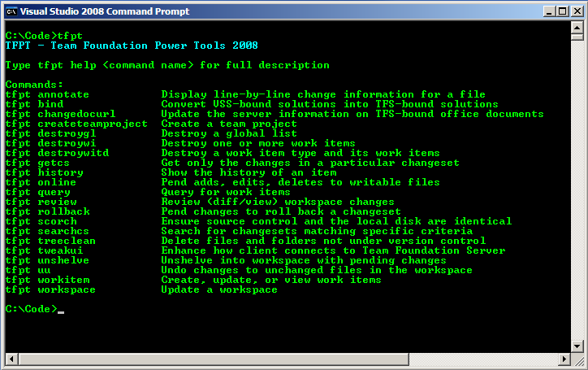Click the window title 'Visual Studio 2008 Command Prompt'
The width and height of the screenshot is (588, 370).
click(105, 11)
